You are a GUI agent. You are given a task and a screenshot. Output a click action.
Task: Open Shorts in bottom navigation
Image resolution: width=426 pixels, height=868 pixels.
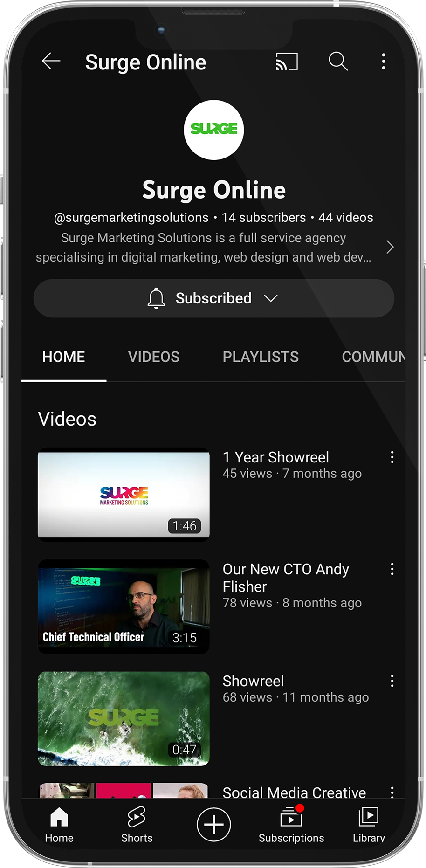(137, 825)
